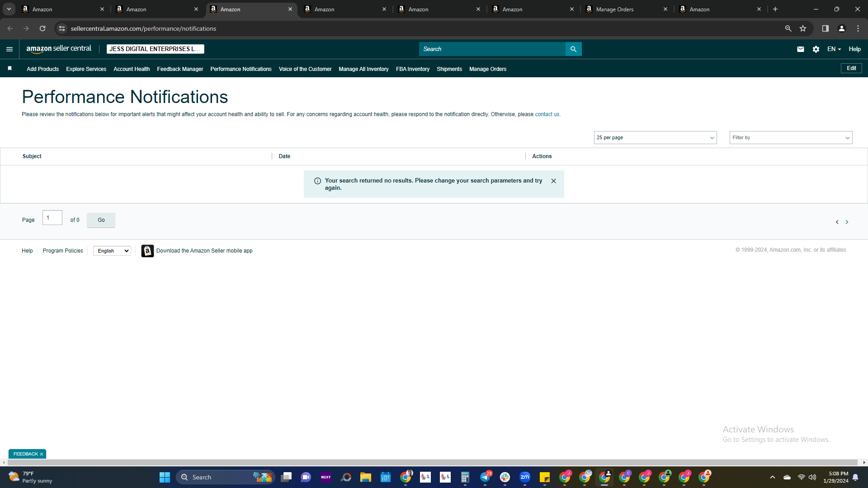Image resolution: width=868 pixels, height=488 pixels.
Task: Open the tab search dropdown in Chrome
Action: (9, 9)
